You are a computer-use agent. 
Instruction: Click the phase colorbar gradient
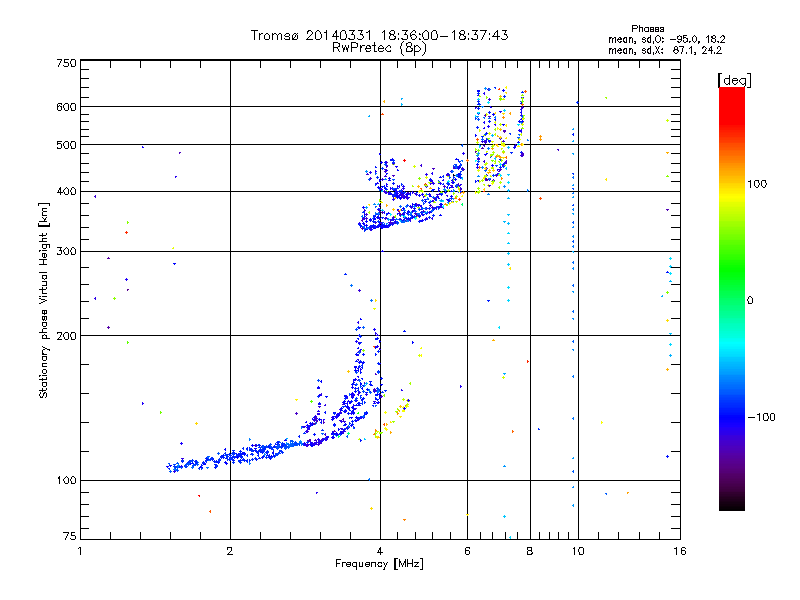[x=732, y=298]
